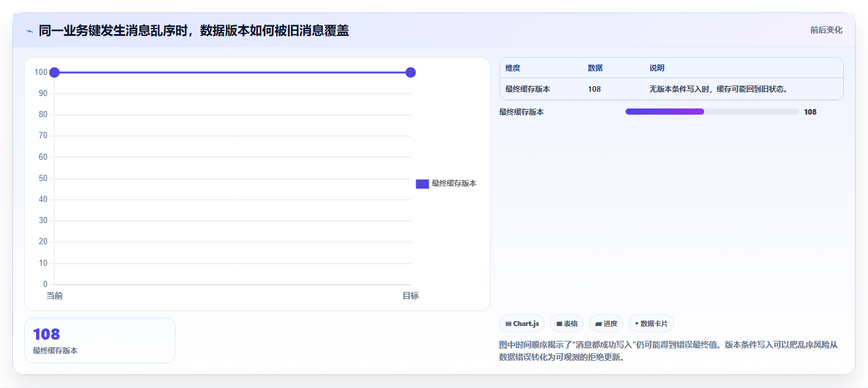Click the summary paragraph starting 图中时间顺序

[668, 351]
